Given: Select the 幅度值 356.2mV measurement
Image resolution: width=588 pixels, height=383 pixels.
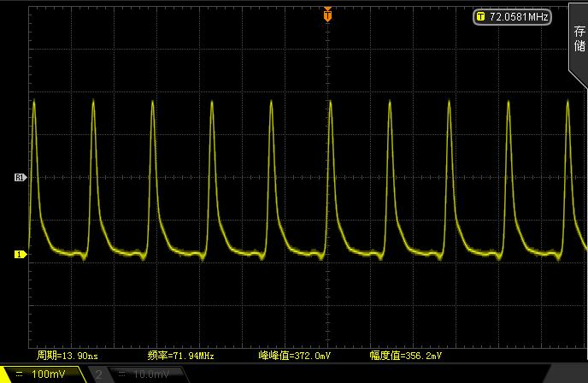Looking at the screenshot, I should point(406,355).
